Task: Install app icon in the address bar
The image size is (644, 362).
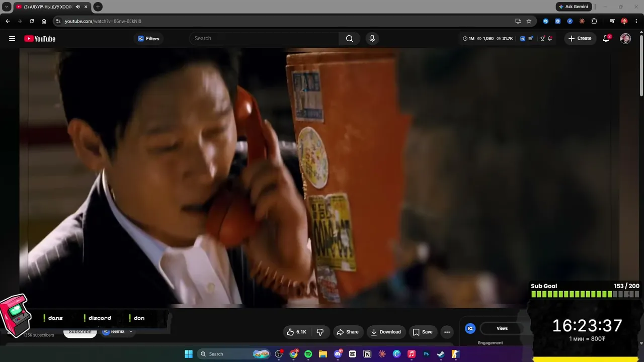Action: pos(518,21)
